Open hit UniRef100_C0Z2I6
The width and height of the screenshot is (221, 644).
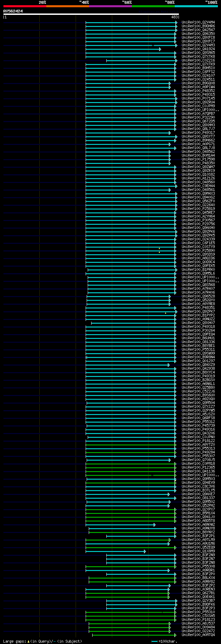(198, 61)
